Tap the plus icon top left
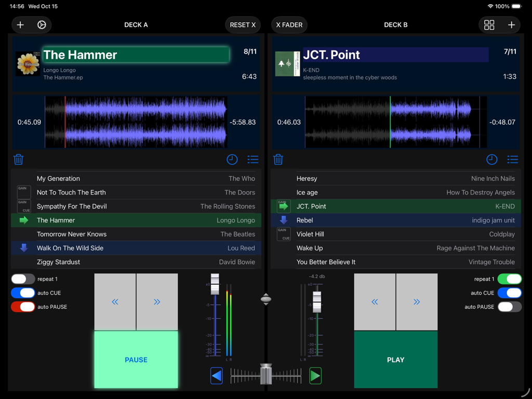 pyautogui.click(x=20, y=24)
